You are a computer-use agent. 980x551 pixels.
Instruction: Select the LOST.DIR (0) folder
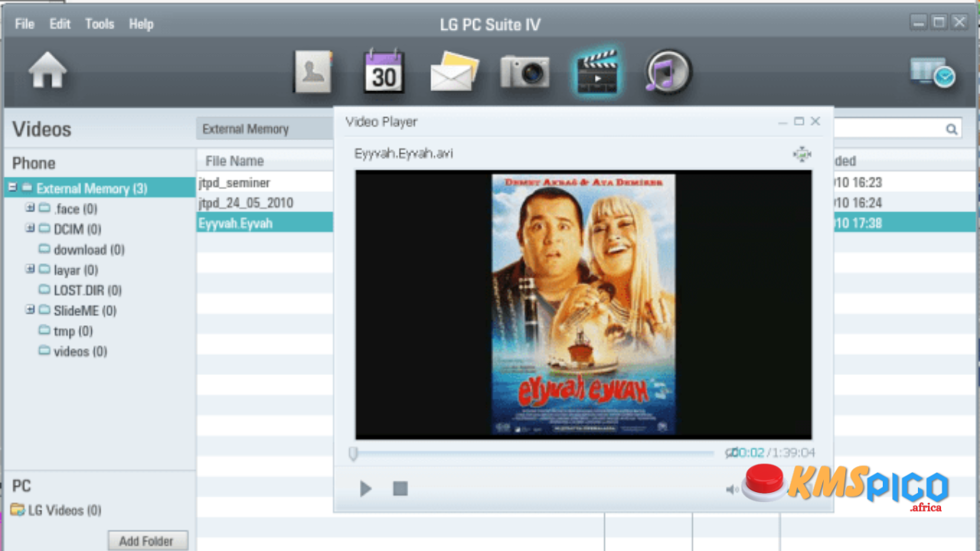click(x=87, y=290)
